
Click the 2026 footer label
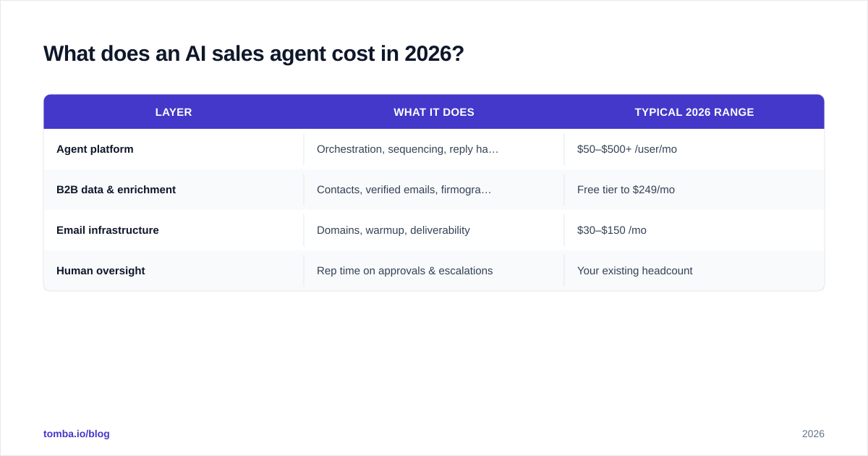click(x=813, y=434)
